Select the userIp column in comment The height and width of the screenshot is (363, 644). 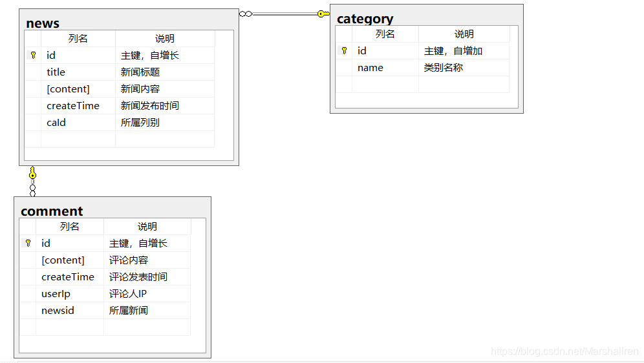click(69, 294)
